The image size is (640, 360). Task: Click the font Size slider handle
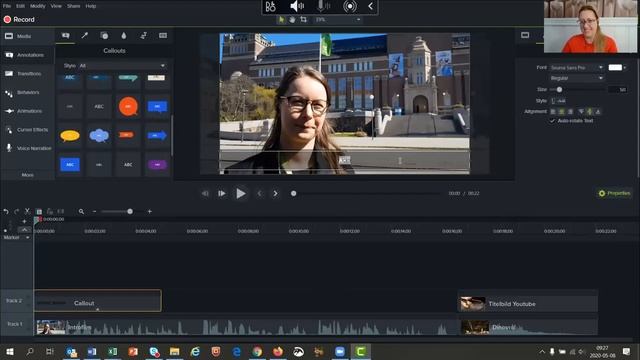point(559,89)
